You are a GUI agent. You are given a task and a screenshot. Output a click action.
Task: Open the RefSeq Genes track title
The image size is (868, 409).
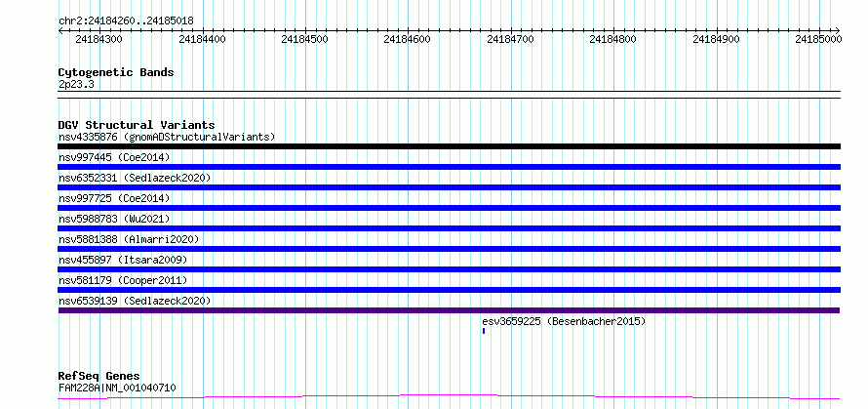[x=99, y=377]
